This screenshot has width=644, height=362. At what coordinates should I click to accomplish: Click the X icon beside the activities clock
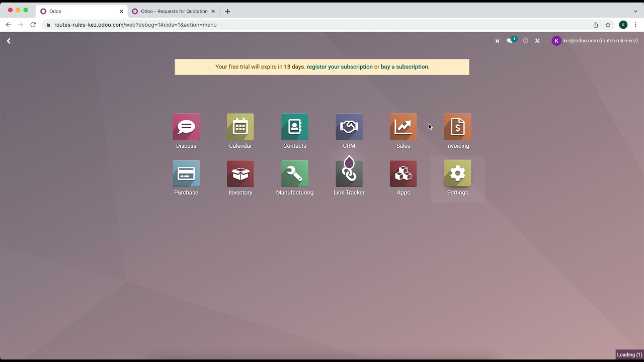(537, 41)
